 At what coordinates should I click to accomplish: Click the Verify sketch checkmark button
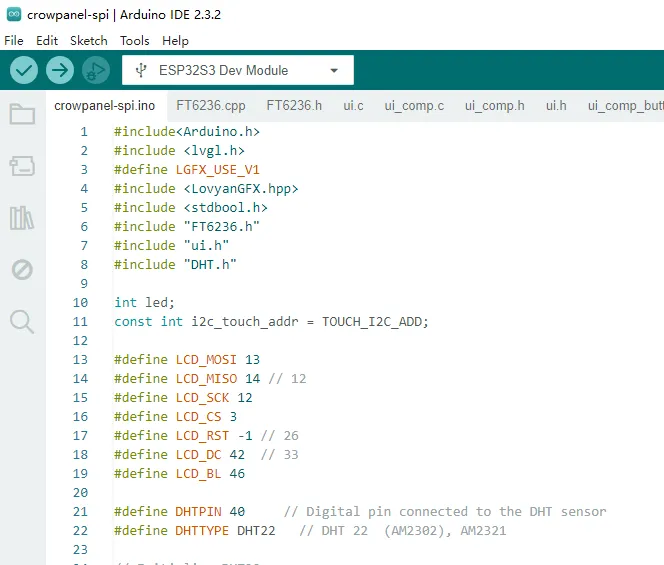point(24,70)
